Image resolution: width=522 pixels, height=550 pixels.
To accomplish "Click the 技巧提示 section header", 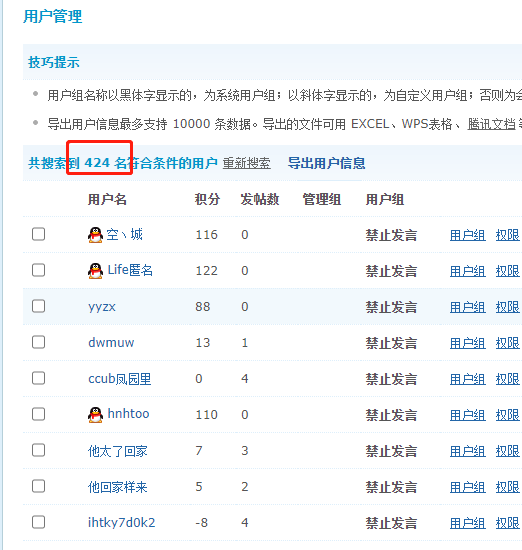I will click(x=54, y=62).
